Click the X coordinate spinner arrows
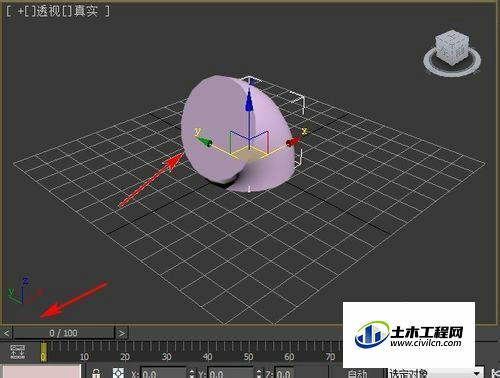This screenshot has height=378, width=500. point(192,373)
